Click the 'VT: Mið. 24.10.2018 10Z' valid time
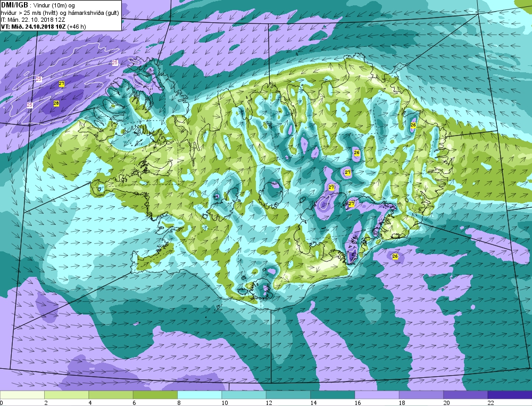The width and height of the screenshot is (532, 406). (x=33, y=27)
